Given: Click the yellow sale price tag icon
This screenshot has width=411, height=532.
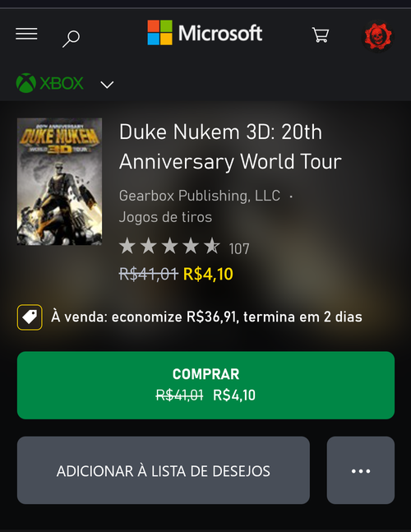Looking at the screenshot, I should click(30, 317).
